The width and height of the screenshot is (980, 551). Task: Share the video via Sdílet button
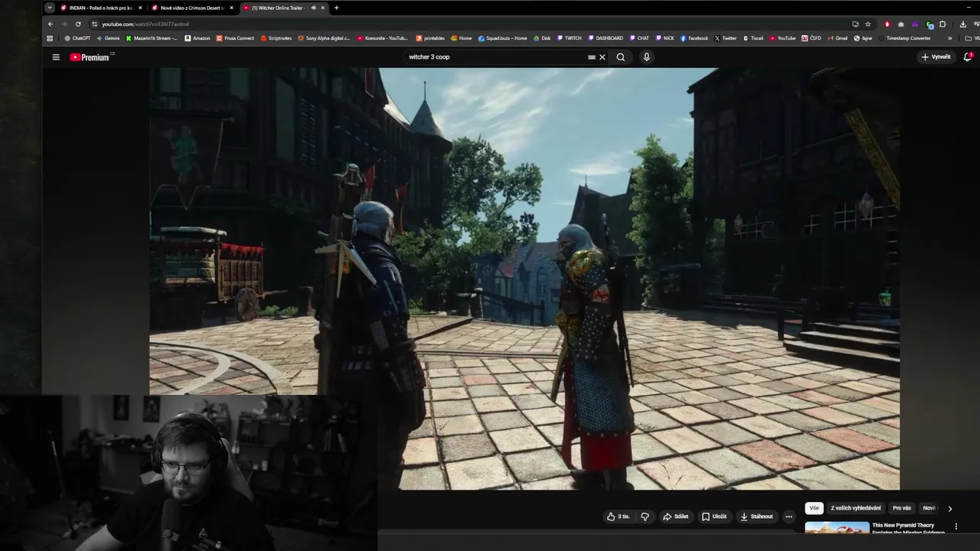click(x=675, y=517)
